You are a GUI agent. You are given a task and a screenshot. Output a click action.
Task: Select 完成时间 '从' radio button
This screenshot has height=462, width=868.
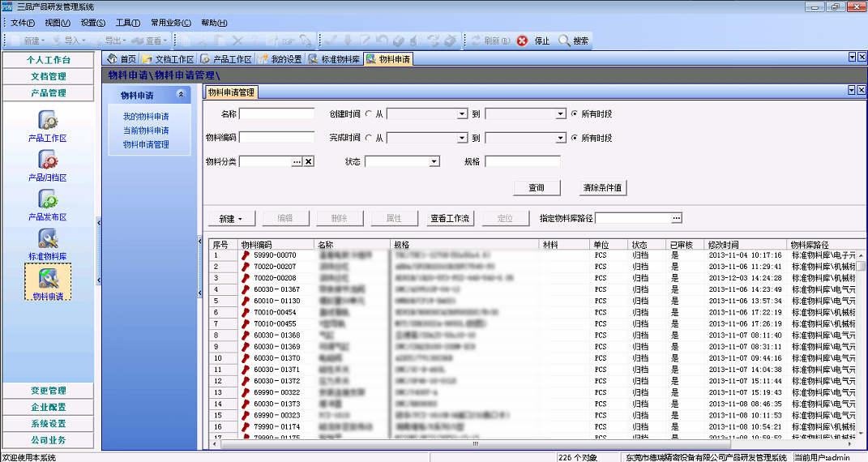369,139
